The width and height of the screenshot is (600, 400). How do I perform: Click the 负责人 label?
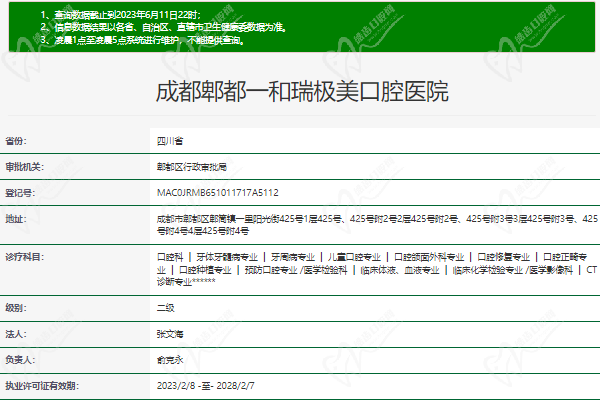pyautogui.click(x=20, y=360)
